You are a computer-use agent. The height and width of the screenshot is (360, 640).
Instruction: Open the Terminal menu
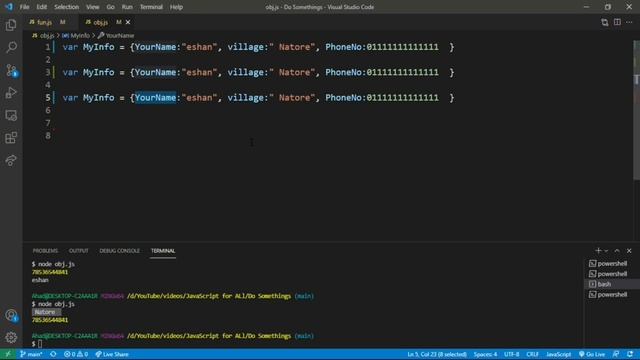pyautogui.click(x=151, y=7)
